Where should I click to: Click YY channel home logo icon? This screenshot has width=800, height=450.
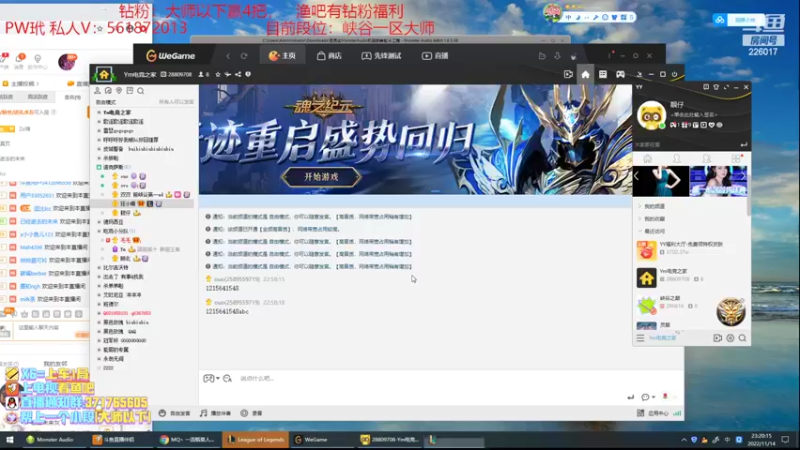[104, 74]
